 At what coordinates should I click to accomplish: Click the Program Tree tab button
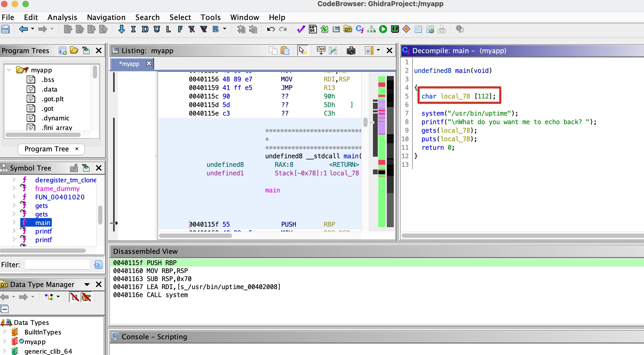pyautogui.click(x=47, y=149)
